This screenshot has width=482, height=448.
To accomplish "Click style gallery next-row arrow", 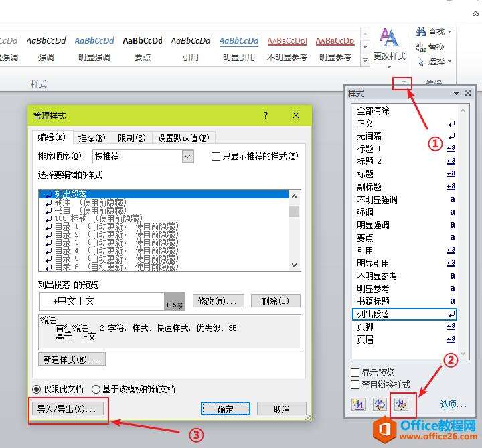I will (365, 47).
